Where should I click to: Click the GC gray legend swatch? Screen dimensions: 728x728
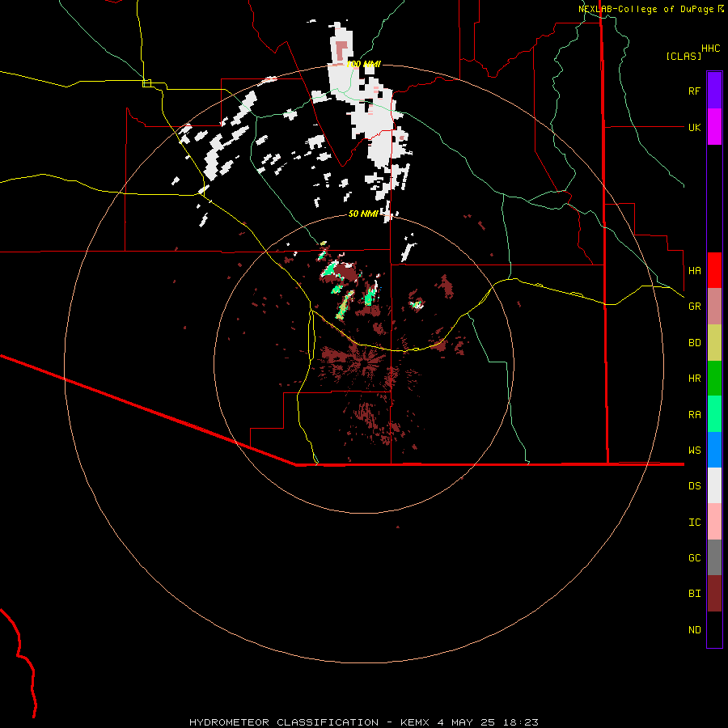point(714,557)
